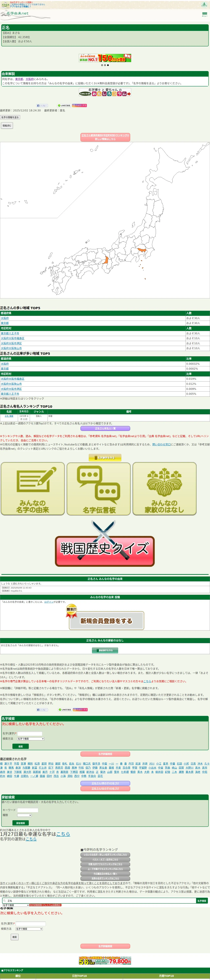
Task: Open 大阪府大阪狭山市 link in the 0.012% row
Action: pos(11,384)
